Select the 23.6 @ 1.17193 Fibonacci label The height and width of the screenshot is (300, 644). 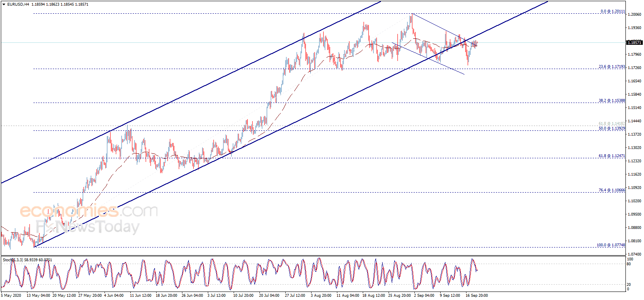point(612,67)
